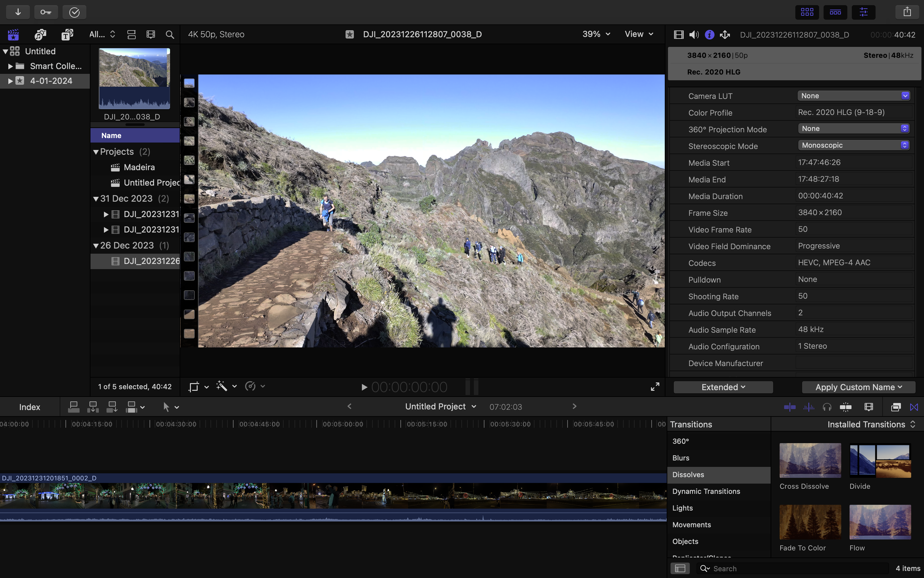The image size is (924, 578).
Task: Open the retime speedometer popup
Action: point(254,387)
